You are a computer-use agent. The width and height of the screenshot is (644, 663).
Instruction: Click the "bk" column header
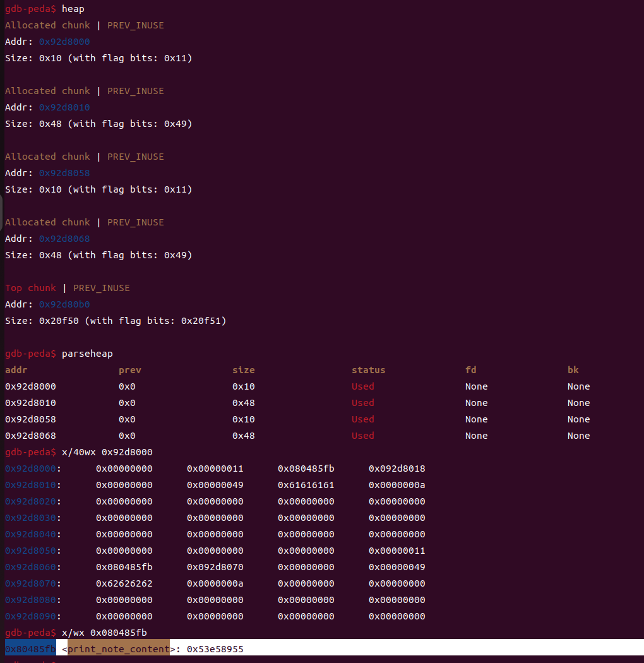(x=573, y=370)
